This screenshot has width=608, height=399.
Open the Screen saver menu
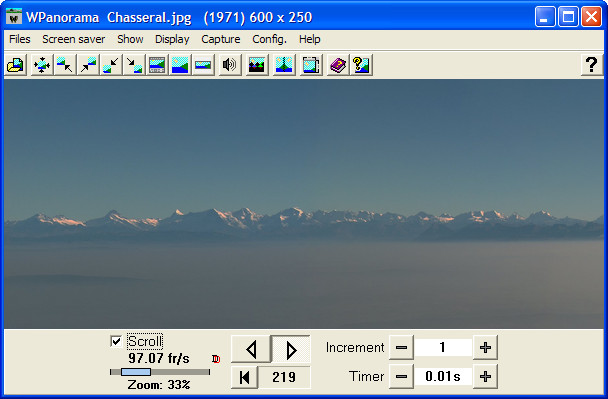(74, 39)
